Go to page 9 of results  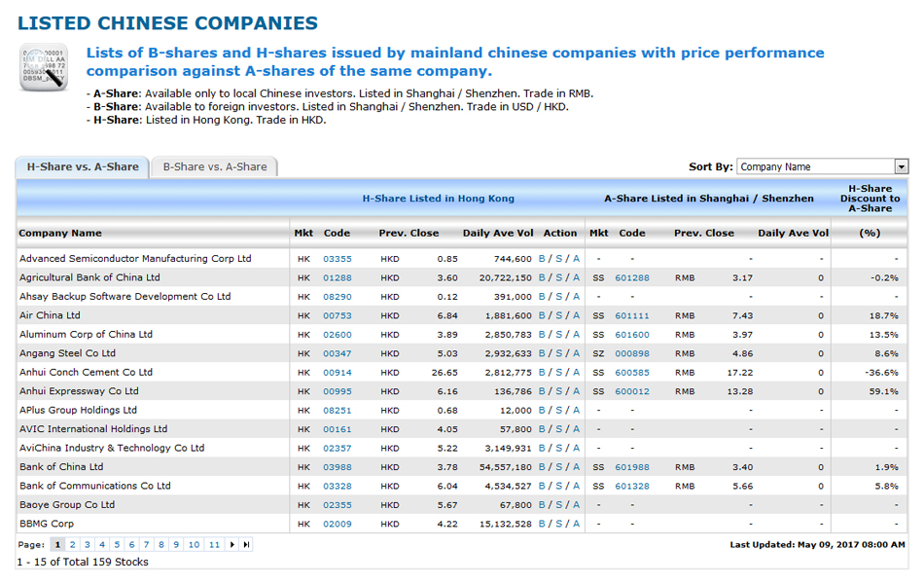tap(176, 544)
